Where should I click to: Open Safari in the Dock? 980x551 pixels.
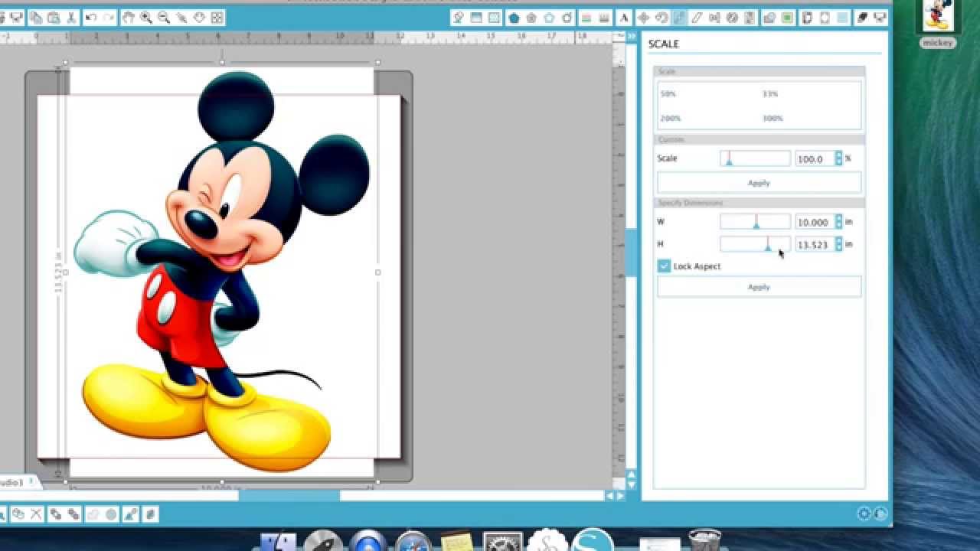pyautogui.click(x=413, y=541)
